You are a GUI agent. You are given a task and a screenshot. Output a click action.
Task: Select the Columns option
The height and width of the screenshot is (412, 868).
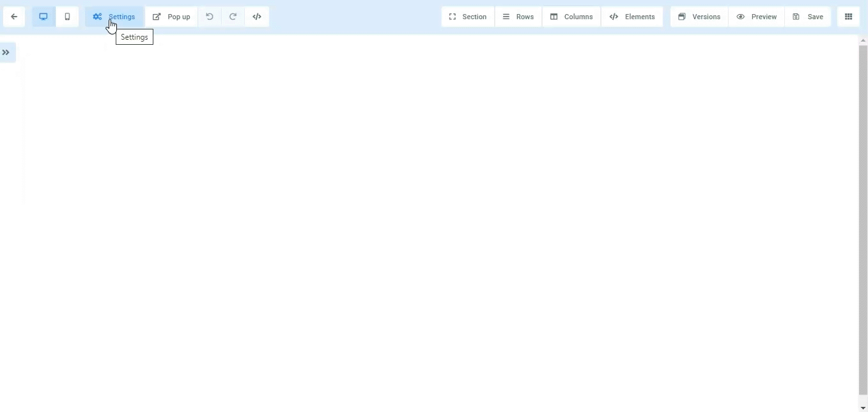(571, 17)
